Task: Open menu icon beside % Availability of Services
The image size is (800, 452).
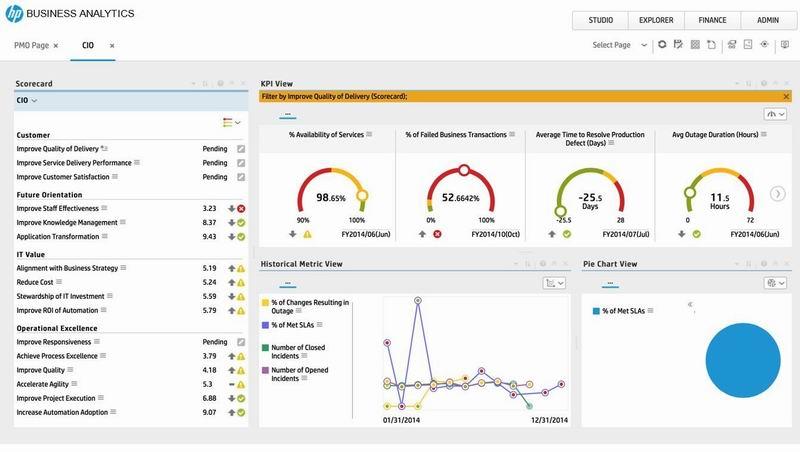Action: click(x=369, y=135)
